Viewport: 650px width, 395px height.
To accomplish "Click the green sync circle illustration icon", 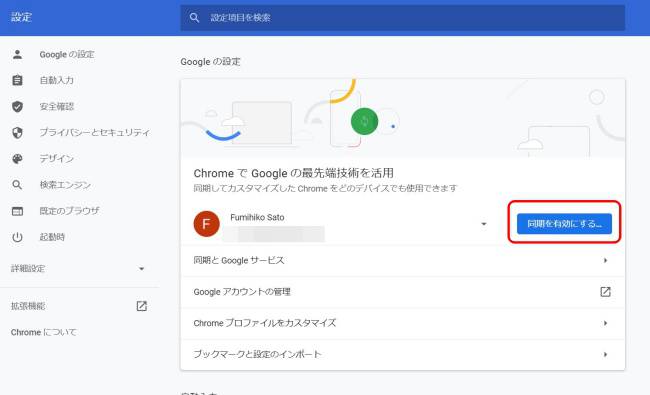I will 364,121.
